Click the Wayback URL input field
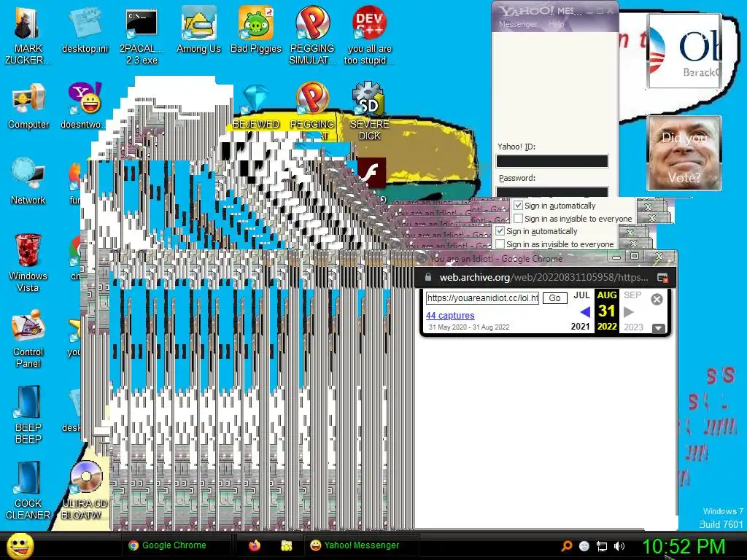The image size is (747, 560). coord(482,298)
